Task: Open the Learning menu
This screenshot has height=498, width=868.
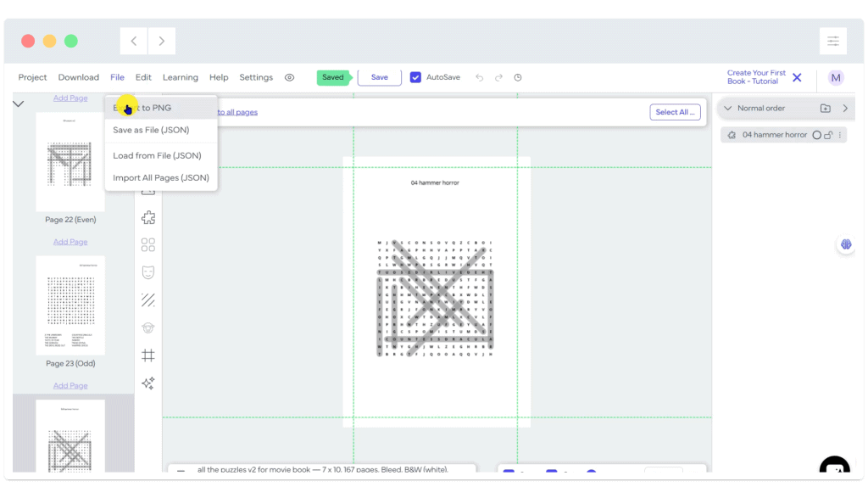Action: [x=181, y=77]
